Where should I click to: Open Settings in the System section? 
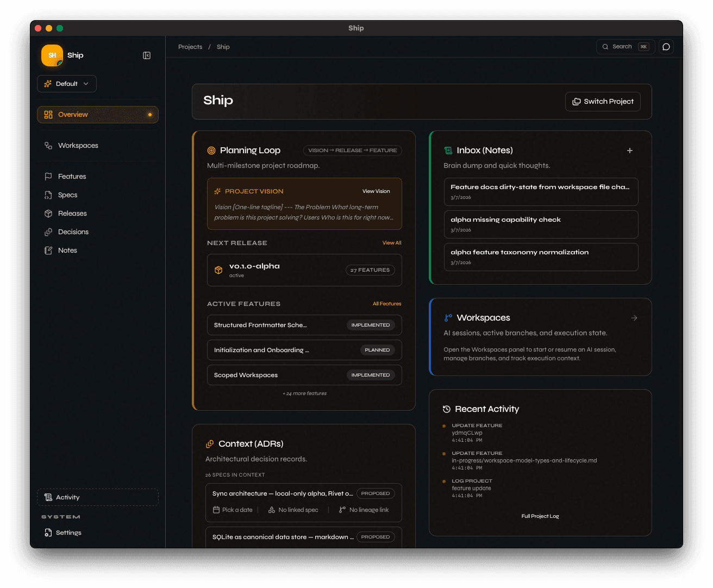coord(68,533)
